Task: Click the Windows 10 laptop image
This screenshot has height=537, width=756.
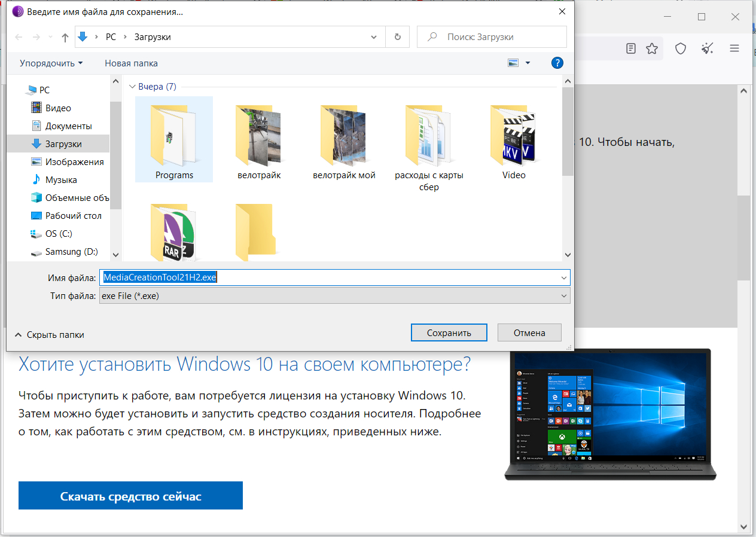Action: [x=610, y=414]
